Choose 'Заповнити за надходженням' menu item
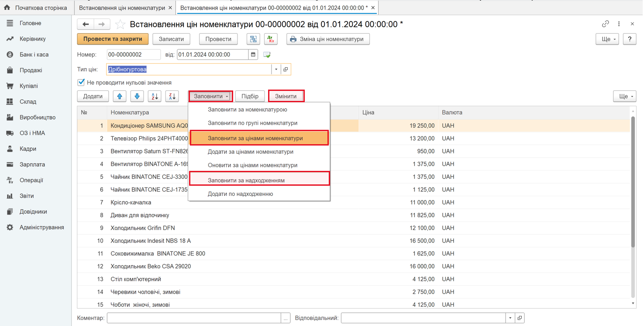The image size is (644, 326). 246,180
